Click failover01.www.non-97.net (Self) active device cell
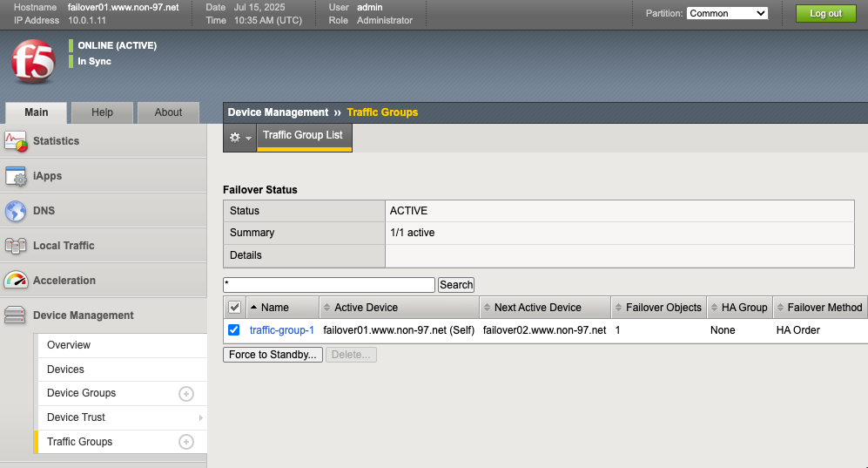This screenshot has width=868, height=468. point(399,330)
